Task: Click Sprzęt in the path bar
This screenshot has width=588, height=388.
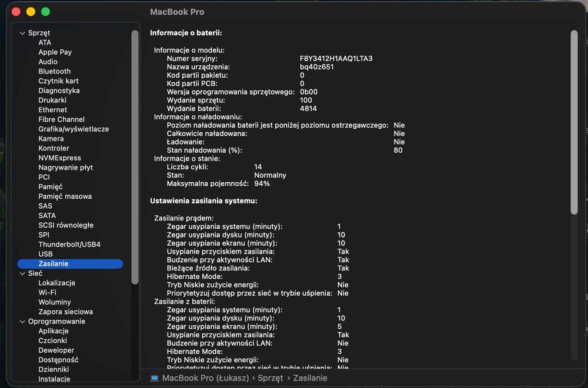Action: 270,378
